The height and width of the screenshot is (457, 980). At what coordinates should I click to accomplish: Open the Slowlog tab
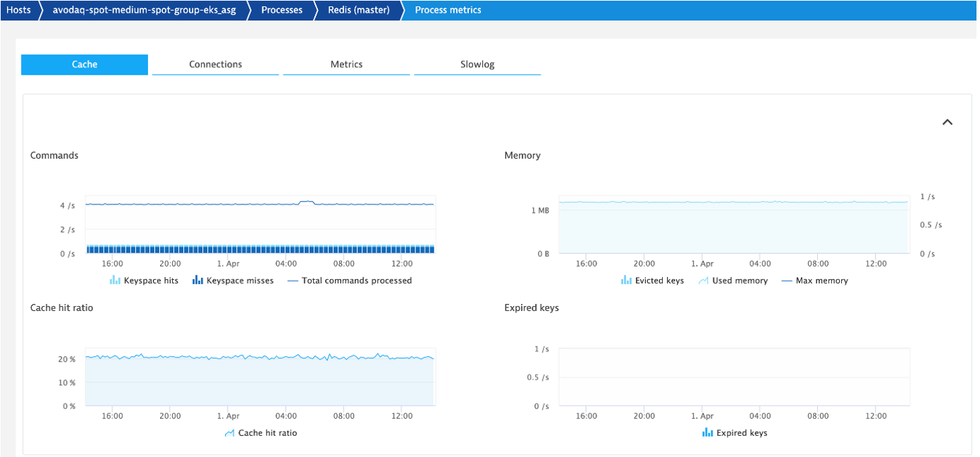pos(477,64)
